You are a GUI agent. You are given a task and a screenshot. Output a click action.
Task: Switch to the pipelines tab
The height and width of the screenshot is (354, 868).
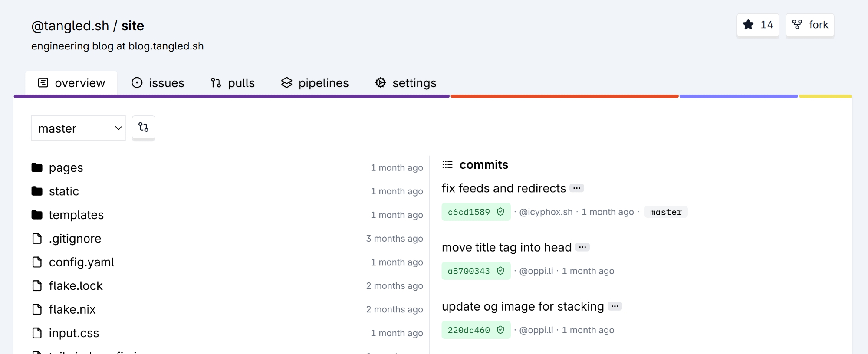(x=315, y=83)
